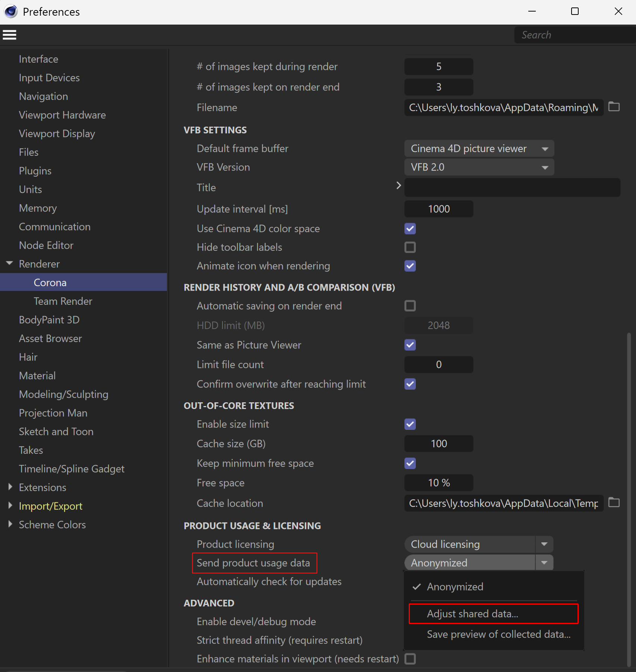This screenshot has width=636, height=672.
Task: Click Free space percentage field
Action: click(439, 483)
